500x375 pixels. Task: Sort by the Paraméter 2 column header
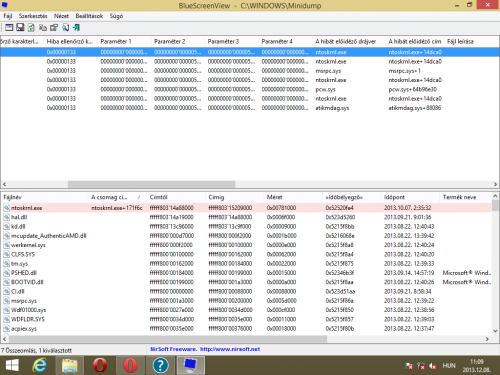click(178, 41)
